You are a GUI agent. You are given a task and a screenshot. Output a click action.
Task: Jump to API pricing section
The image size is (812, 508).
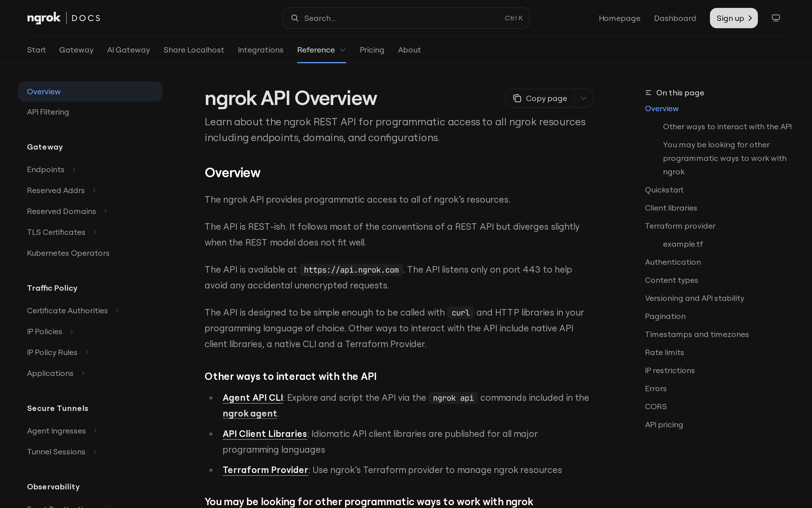[664, 425]
